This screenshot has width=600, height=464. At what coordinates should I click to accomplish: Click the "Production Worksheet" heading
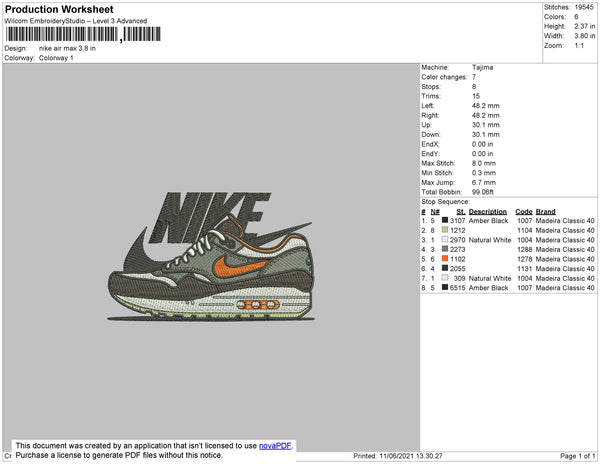[59, 10]
